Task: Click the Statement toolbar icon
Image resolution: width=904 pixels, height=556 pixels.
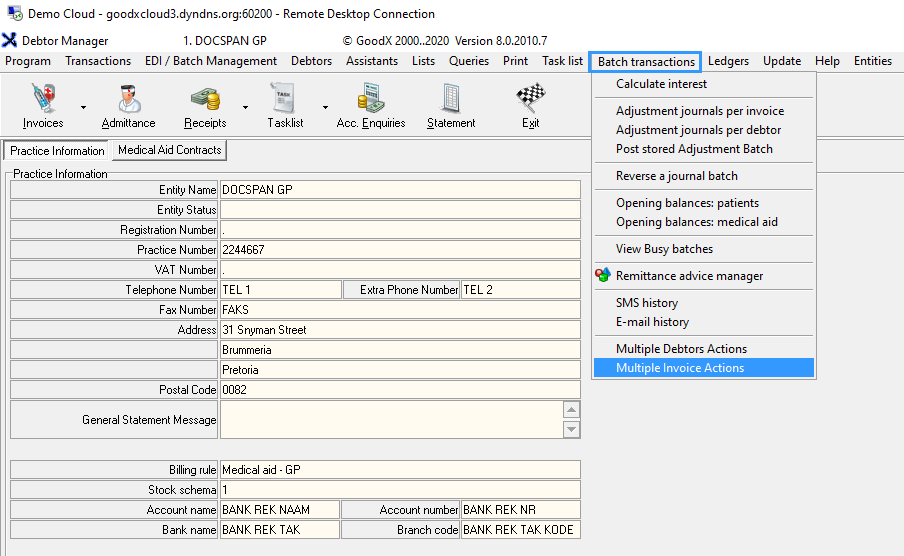Action: point(451,105)
